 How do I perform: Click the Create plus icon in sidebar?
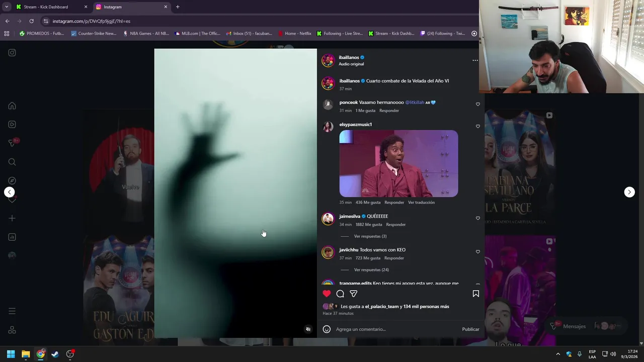[x=12, y=218]
